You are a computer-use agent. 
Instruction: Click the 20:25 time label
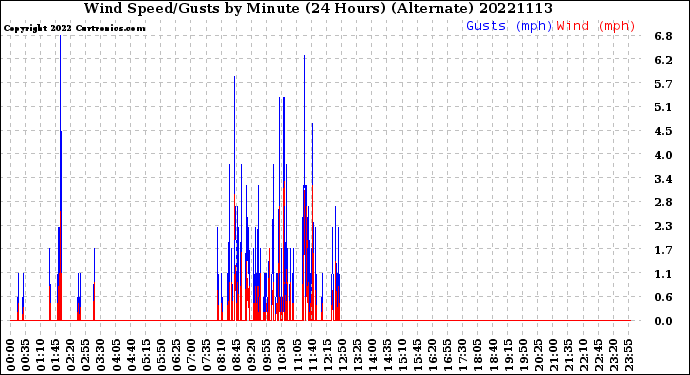coord(538,355)
